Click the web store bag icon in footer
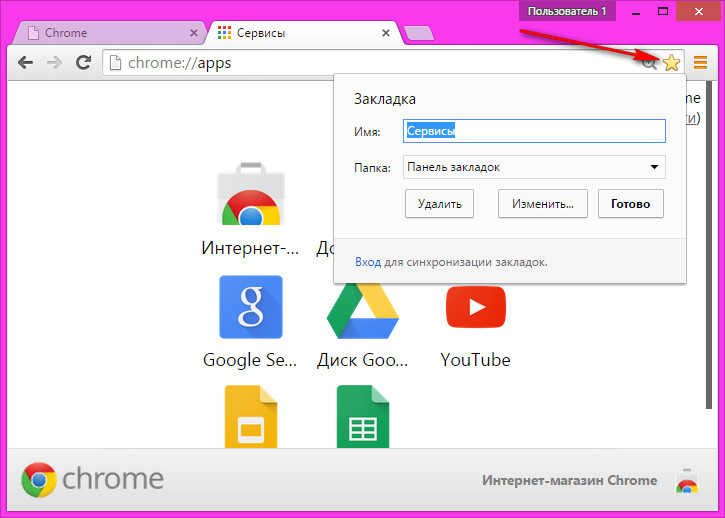 (687, 481)
